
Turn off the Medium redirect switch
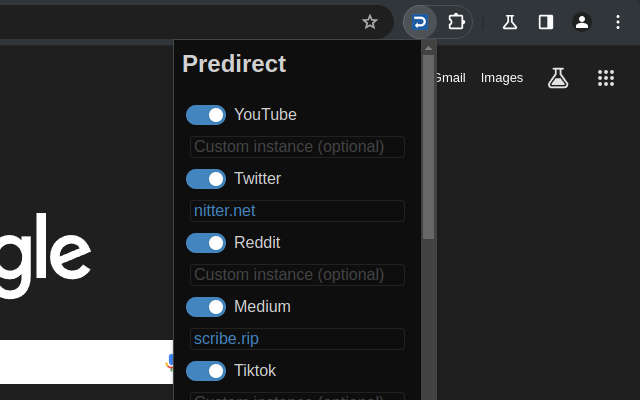point(206,307)
